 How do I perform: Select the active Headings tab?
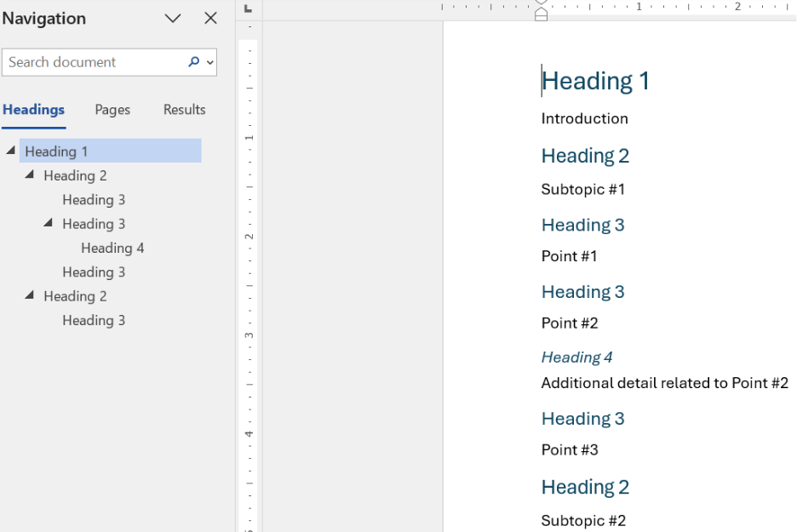coord(33,110)
